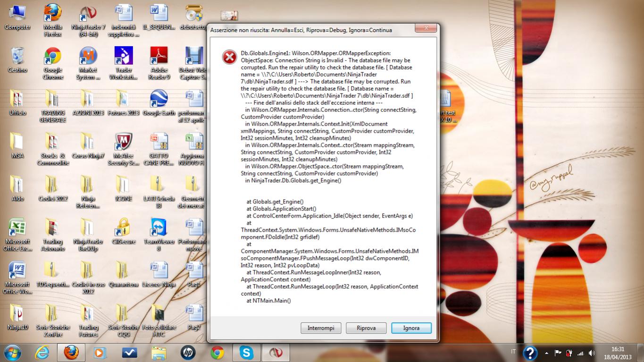The width and height of the screenshot is (644, 362).
Task: Select the Computer desktop icon
Action: 17,17
